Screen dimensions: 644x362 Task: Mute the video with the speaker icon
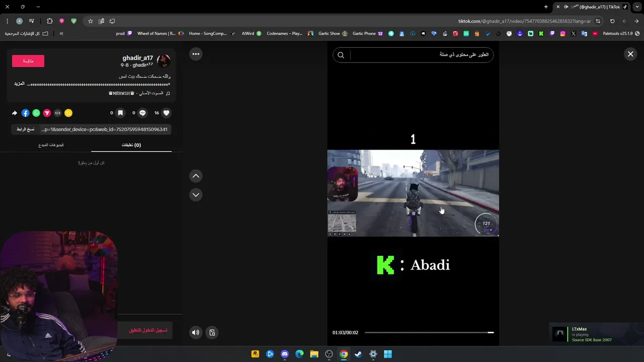[196, 332]
